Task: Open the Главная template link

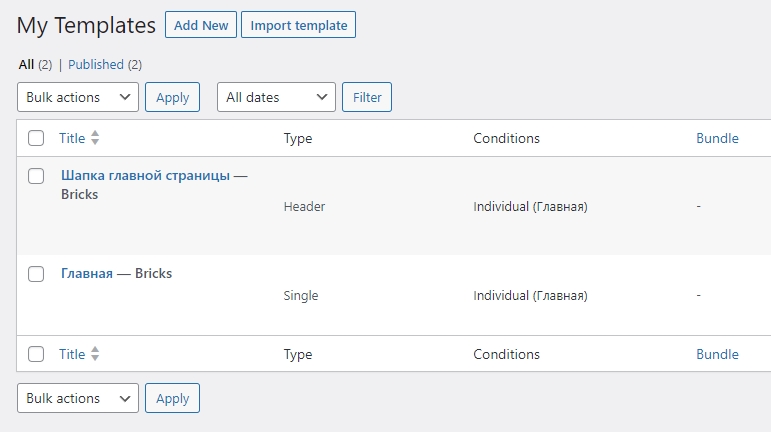Action: coord(87,273)
